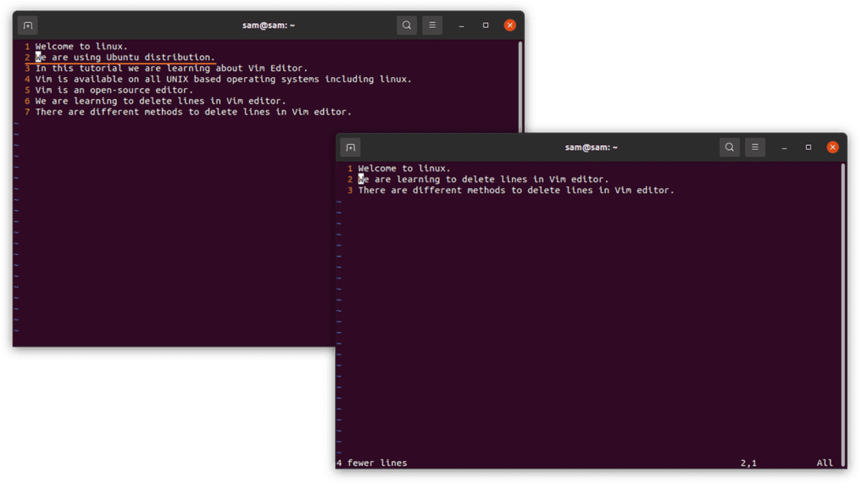Viewport: 868px width, 488px height.
Task: Open search in the background terminal window
Action: pyautogui.click(x=406, y=25)
